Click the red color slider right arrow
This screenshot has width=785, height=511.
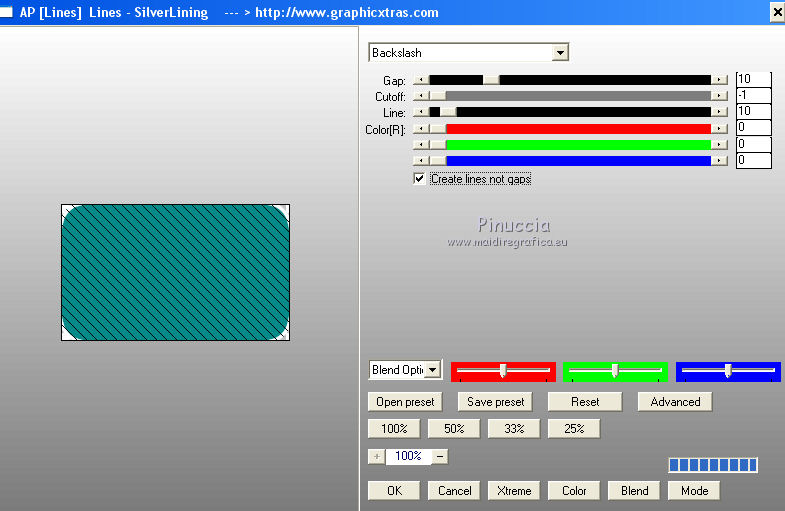tap(719, 129)
